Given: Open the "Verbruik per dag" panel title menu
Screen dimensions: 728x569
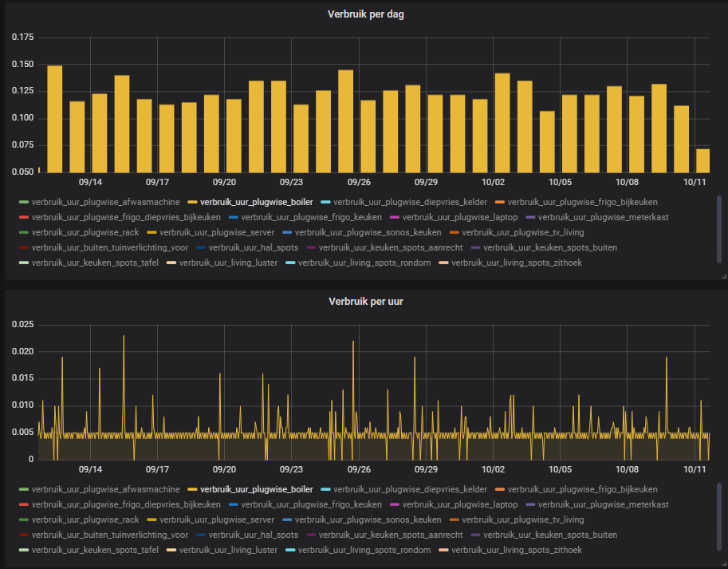Looking at the screenshot, I should [364, 14].
